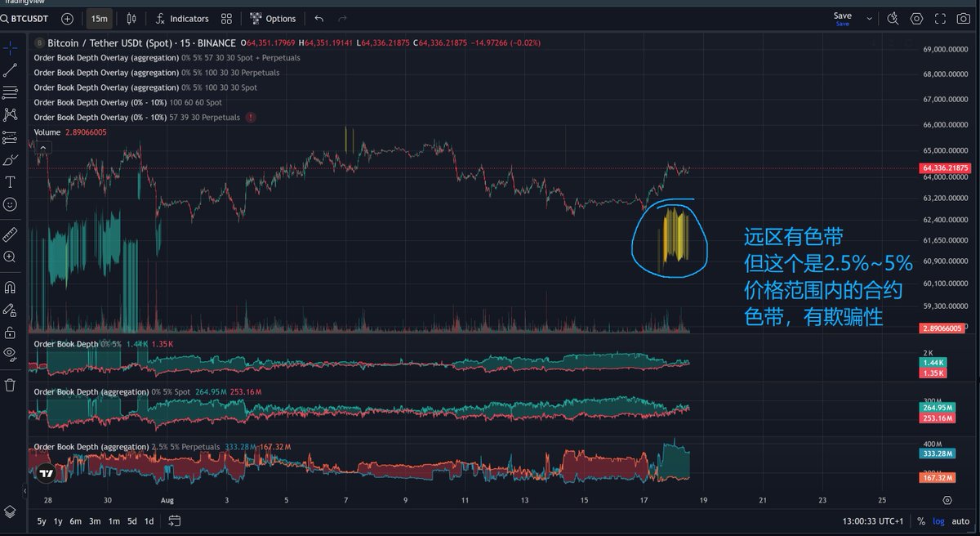The height and width of the screenshot is (536, 980).
Task: Open the quick search lightning icon
Action: click(893, 18)
